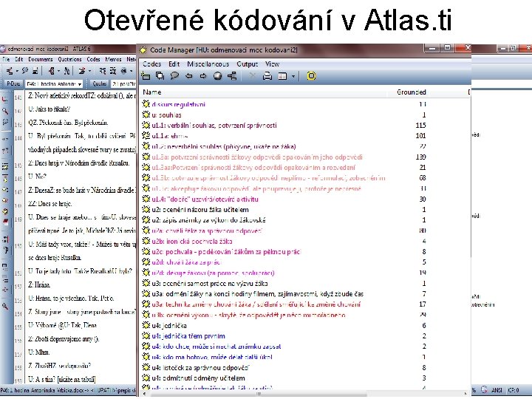The image size is (532, 399).
Task: Select code 'u3a: odmění žáky na konci hodiny filmem'
Action: coord(258,294)
